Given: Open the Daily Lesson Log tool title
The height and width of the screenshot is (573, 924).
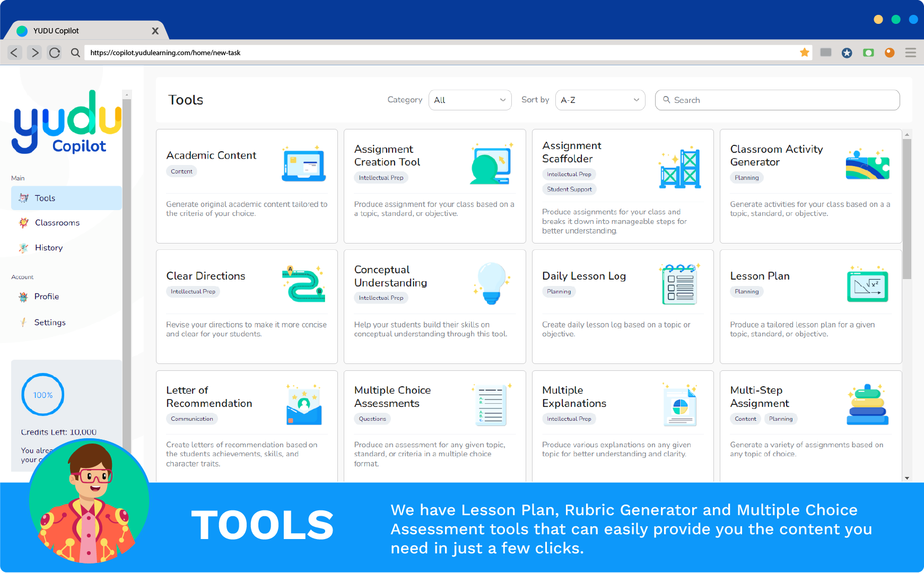Looking at the screenshot, I should (x=584, y=276).
